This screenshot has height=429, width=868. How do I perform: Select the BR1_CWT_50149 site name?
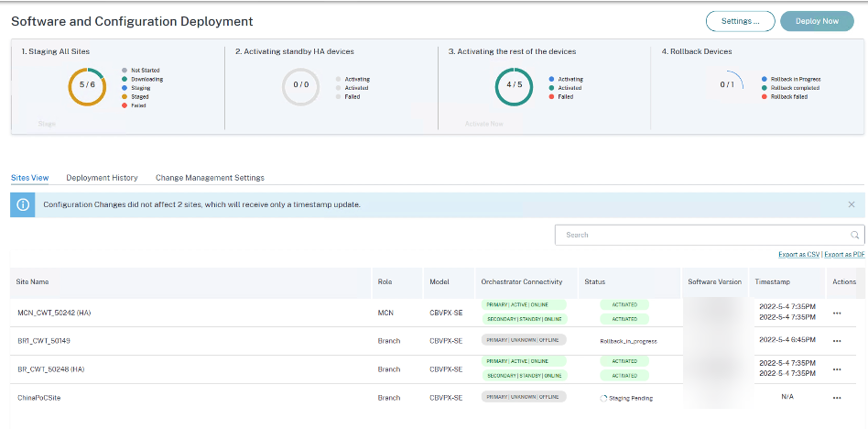coord(44,341)
